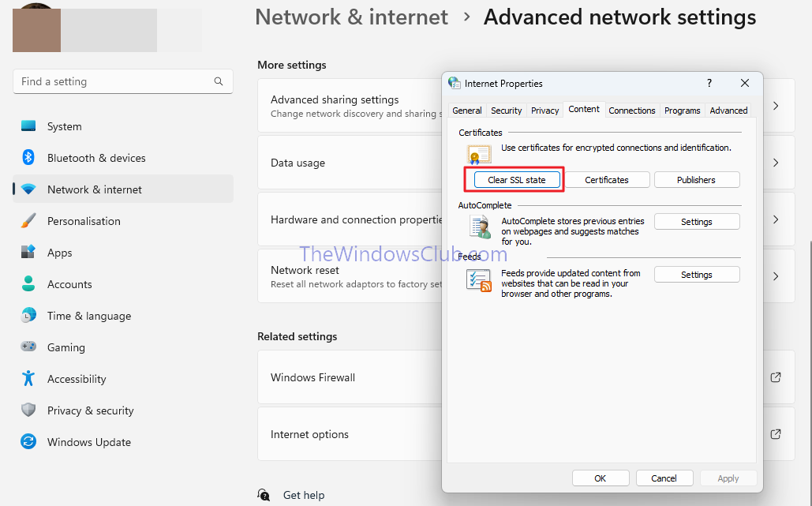
Task: Switch to the Connections tab
Action: [x=632, y=111]
